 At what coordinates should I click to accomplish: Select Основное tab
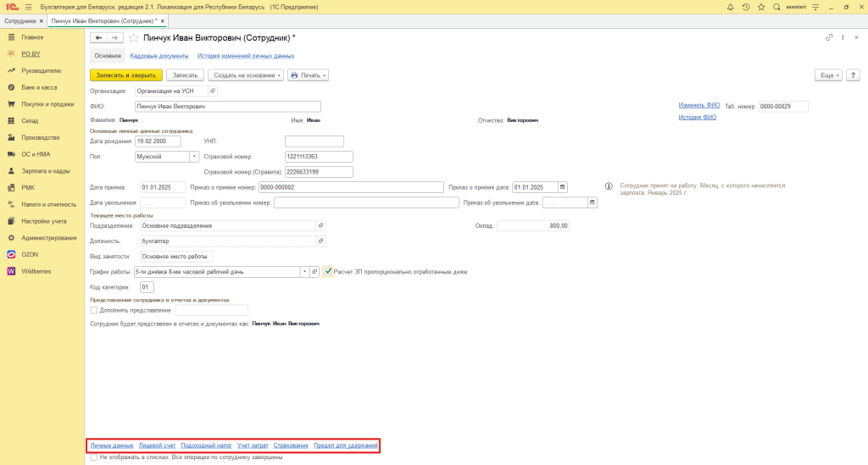point(108,56)
